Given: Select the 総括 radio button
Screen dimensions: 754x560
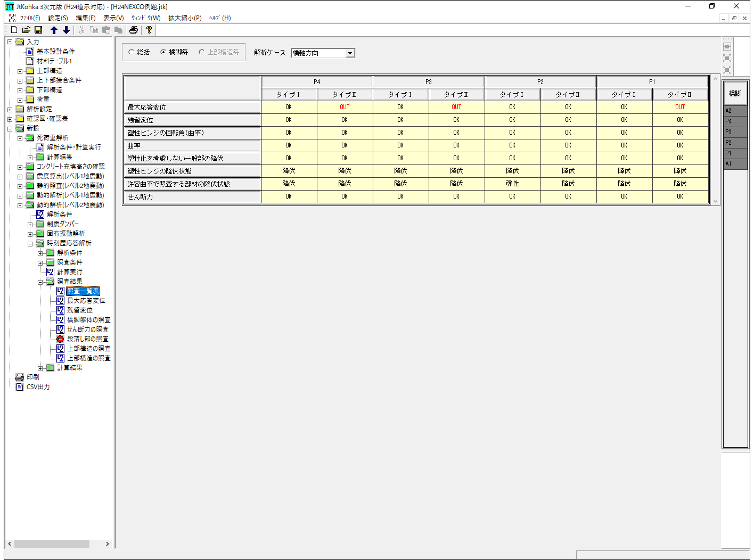Looking at the screenshot, I should coord(131,52).
